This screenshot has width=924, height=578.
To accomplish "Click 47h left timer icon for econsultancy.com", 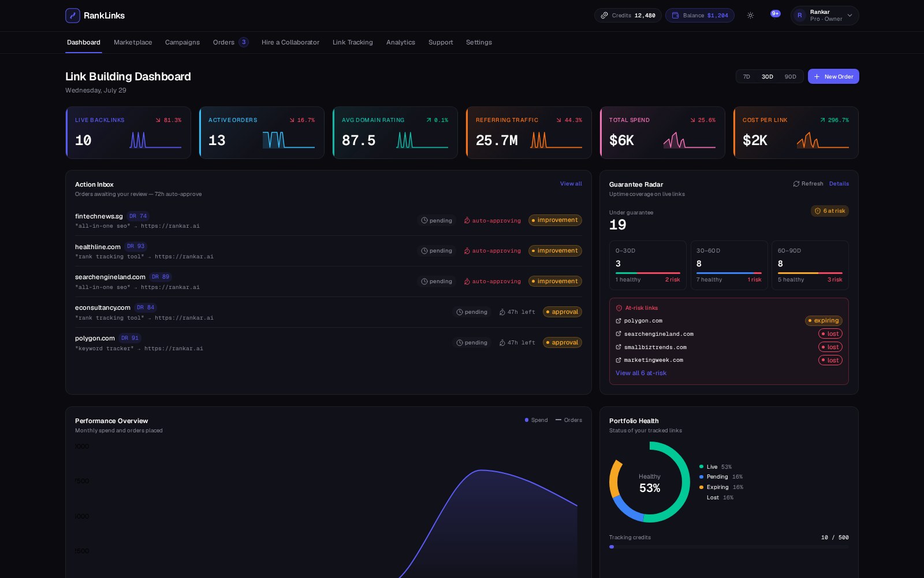I will (502, 312).
